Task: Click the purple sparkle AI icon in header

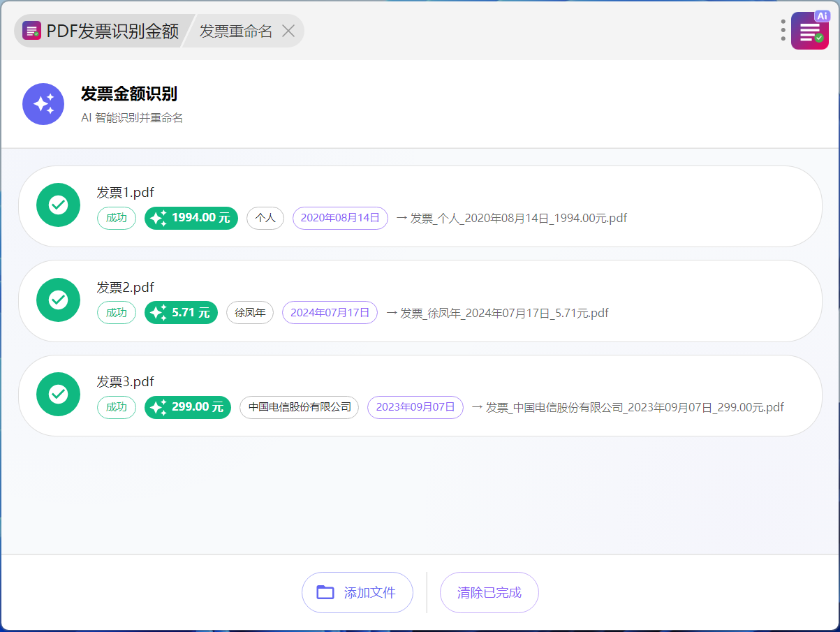Action: coord(43,104)
